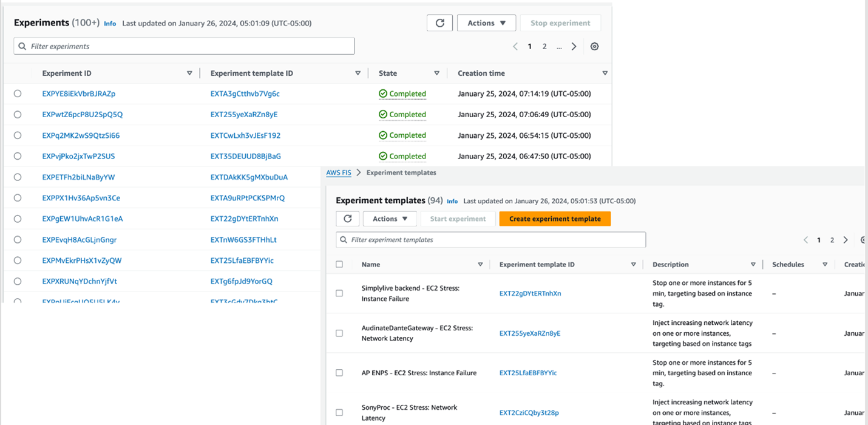Check the Simplylive backend template checkbox
868x425 pixels.
pos(339,293)
